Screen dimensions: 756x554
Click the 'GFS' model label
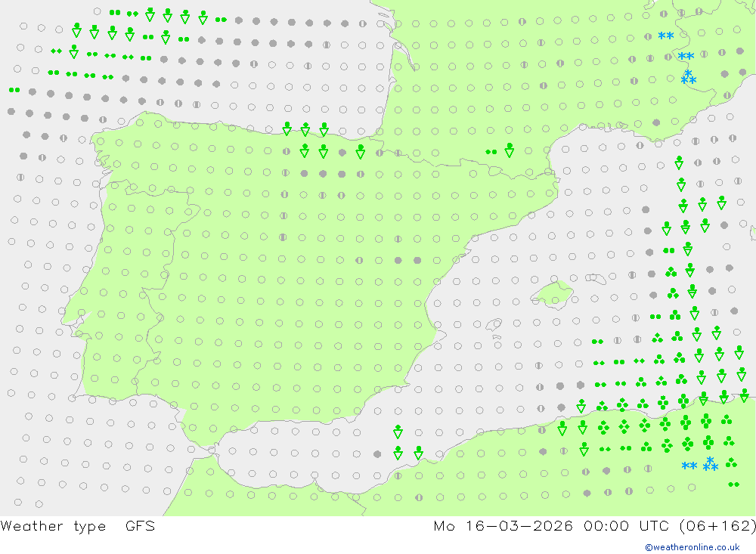141,525
